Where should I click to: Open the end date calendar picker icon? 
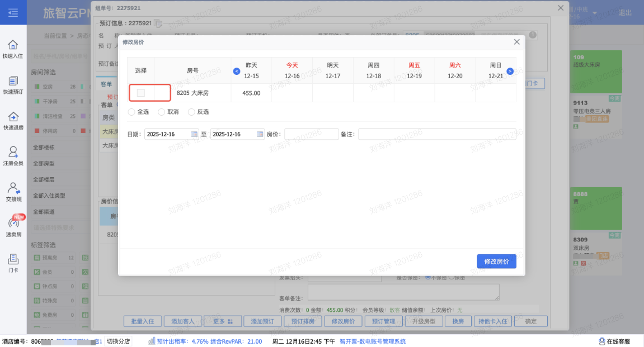260,134
